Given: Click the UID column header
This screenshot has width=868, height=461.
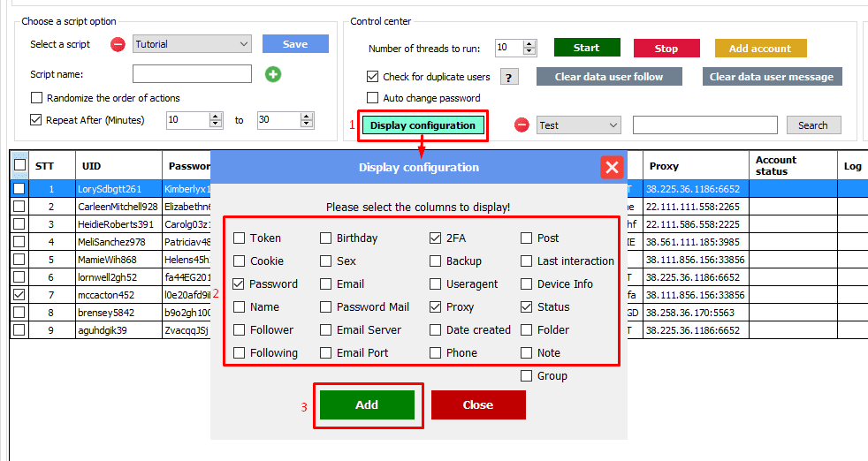Looking at the screenshot, I should pos(91,166).
